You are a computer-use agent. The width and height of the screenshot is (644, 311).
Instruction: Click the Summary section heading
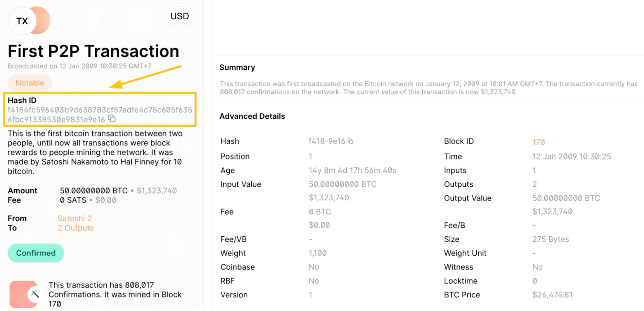(x=237, y=67)
